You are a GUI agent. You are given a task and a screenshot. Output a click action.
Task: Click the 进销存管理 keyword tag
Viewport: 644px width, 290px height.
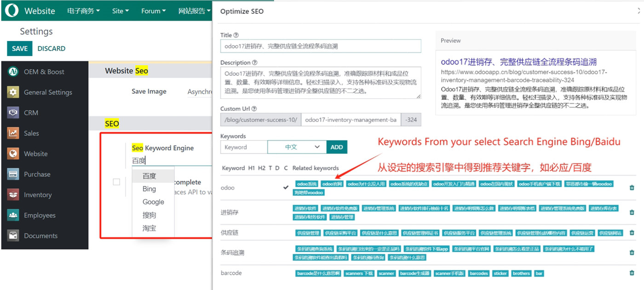tap(342, 217)
